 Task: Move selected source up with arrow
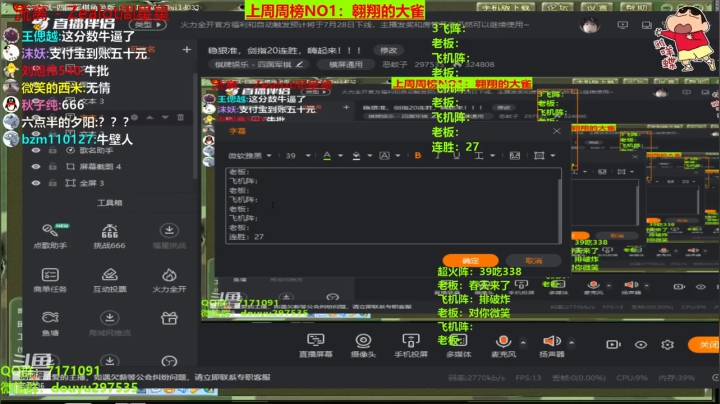coord(150,118)
